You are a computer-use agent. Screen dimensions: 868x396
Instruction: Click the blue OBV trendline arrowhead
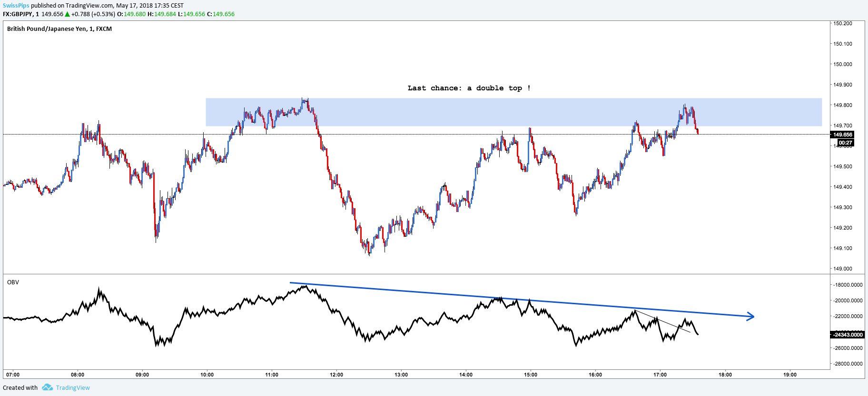(x=750, y=316)
